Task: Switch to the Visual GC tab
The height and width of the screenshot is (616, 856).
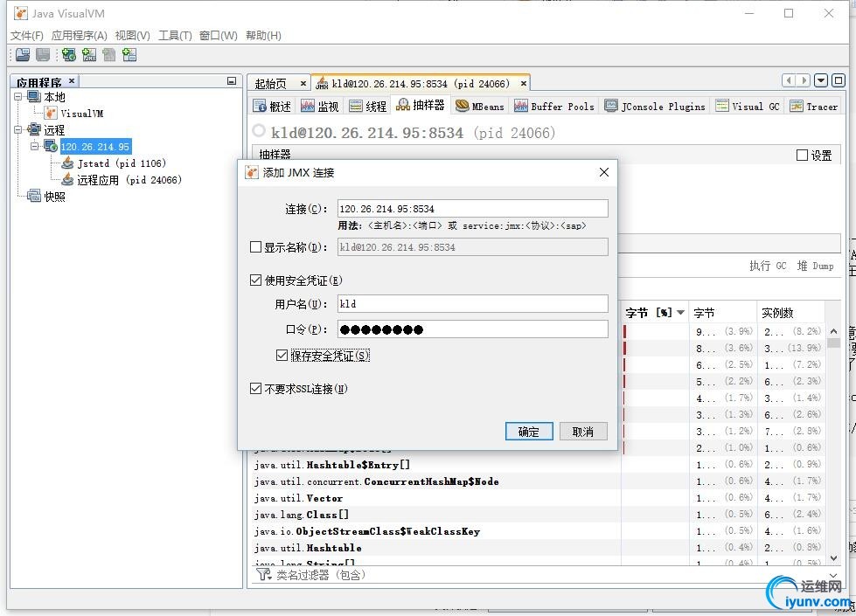Action: pyautogui.click(x=748, y=106)
